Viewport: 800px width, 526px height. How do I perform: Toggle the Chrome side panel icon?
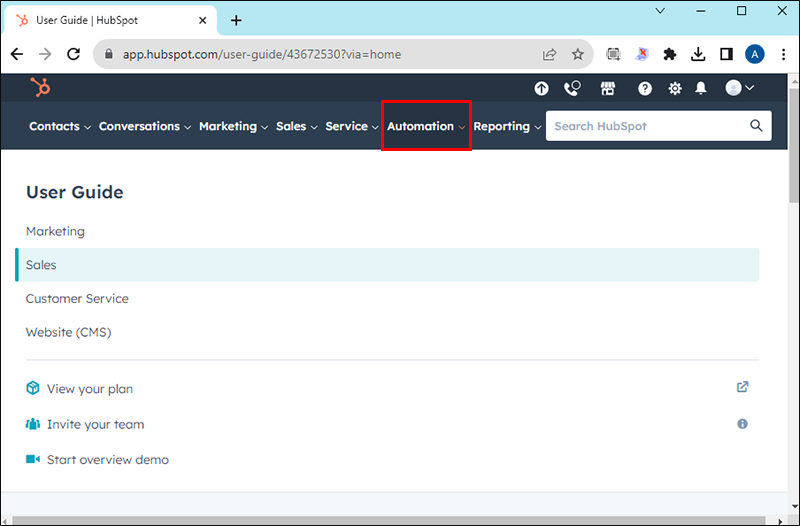pyautogui.click(x=727, y=54)
